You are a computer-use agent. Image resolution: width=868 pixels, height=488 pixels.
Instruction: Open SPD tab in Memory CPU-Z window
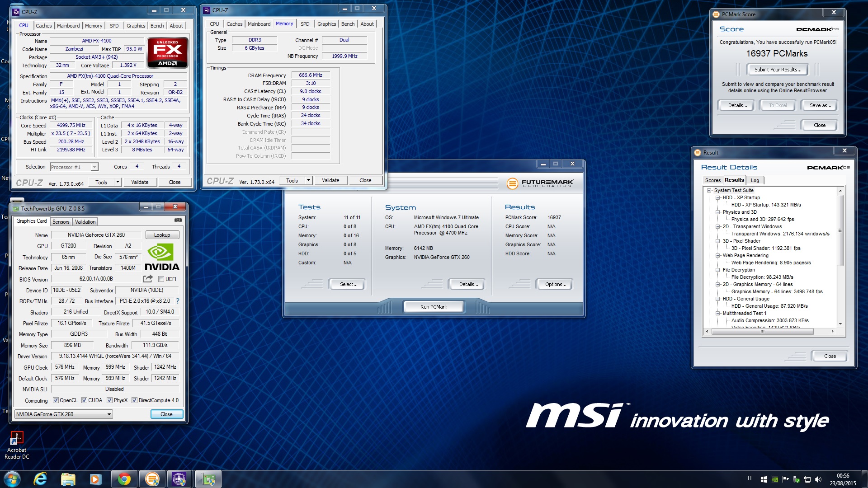305,24
